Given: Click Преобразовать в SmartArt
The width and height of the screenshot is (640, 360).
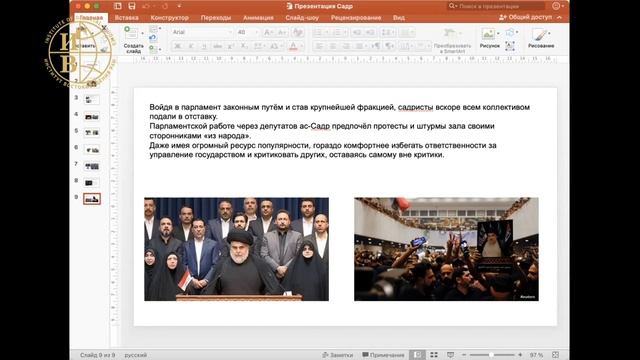Looking at the screenshot, I should [x=452, y=40].
